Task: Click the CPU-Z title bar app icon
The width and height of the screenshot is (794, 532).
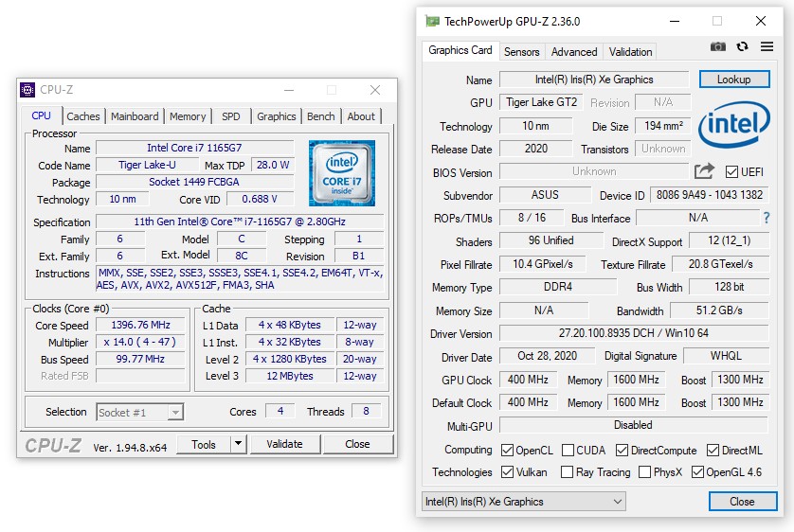Action: [x=27, y=90]
